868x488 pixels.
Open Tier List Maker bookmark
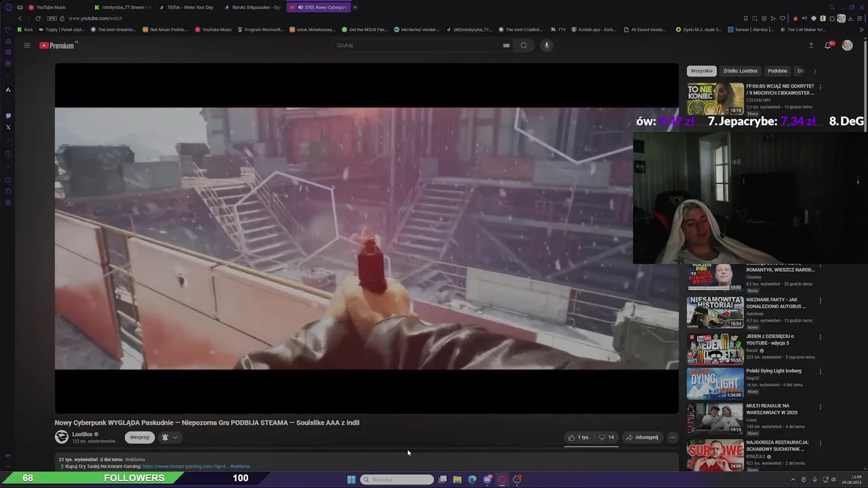(802, 30)
